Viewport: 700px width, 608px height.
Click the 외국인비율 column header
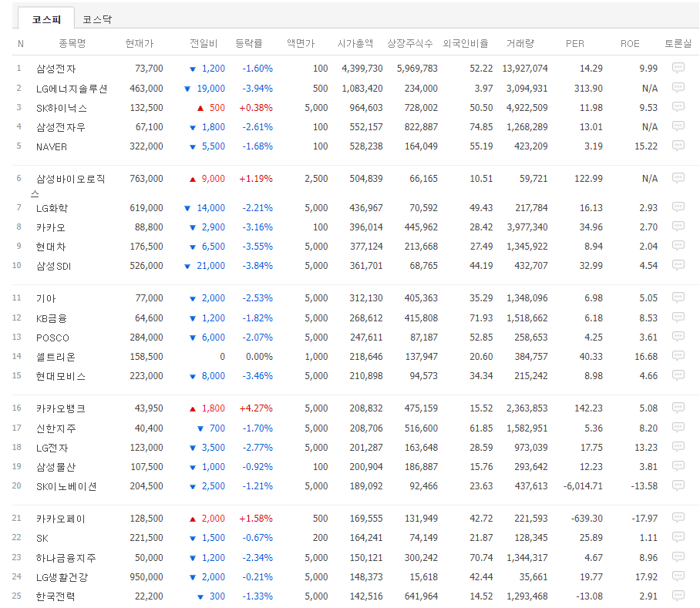(x=465, y=44)
